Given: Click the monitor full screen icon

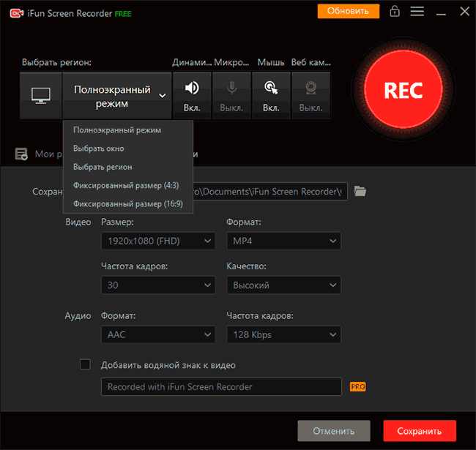Looking at the screenshot, I should click(x=41, y=96).
